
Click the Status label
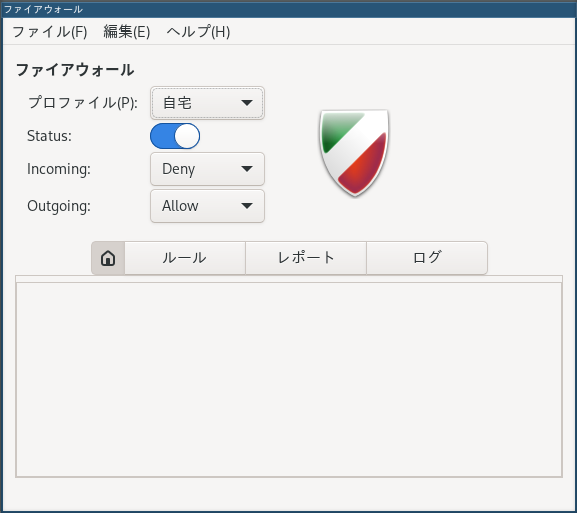[49, 136]
